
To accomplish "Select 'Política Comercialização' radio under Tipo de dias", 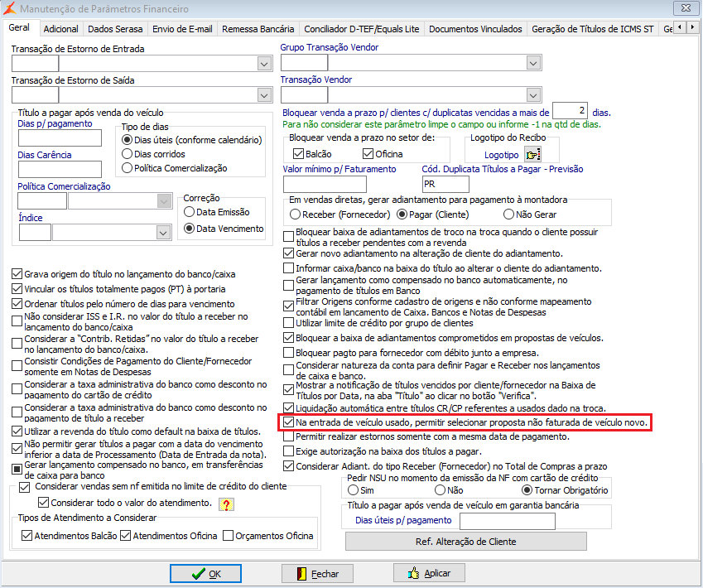I will 127,168.
